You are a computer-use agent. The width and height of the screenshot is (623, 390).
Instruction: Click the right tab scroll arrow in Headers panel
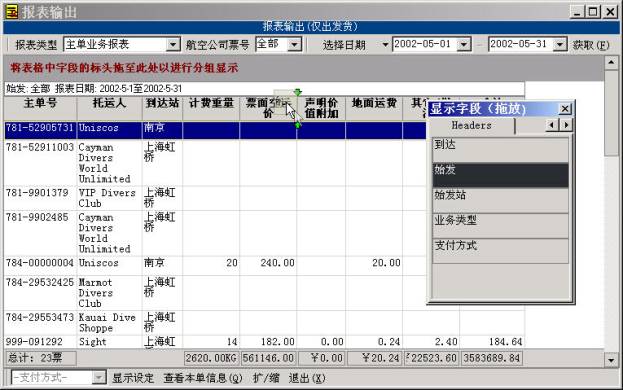pyautogui.click(x=566, y=125)
